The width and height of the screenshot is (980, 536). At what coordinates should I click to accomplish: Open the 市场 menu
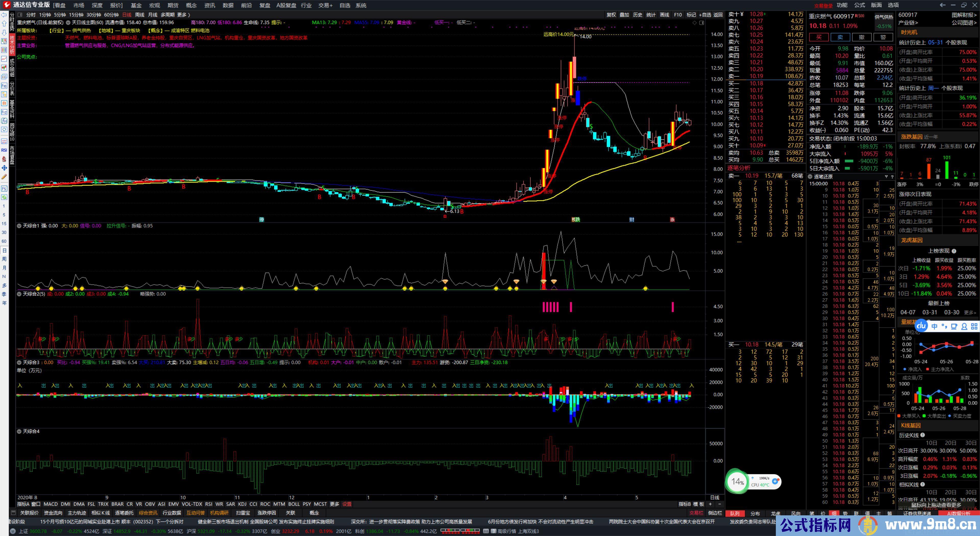[79, 5]
